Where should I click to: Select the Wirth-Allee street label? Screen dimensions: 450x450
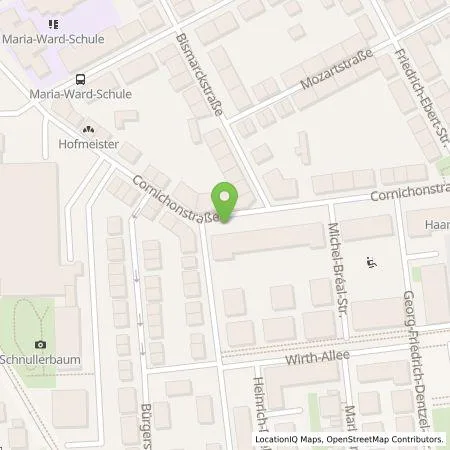pos(318,357)
